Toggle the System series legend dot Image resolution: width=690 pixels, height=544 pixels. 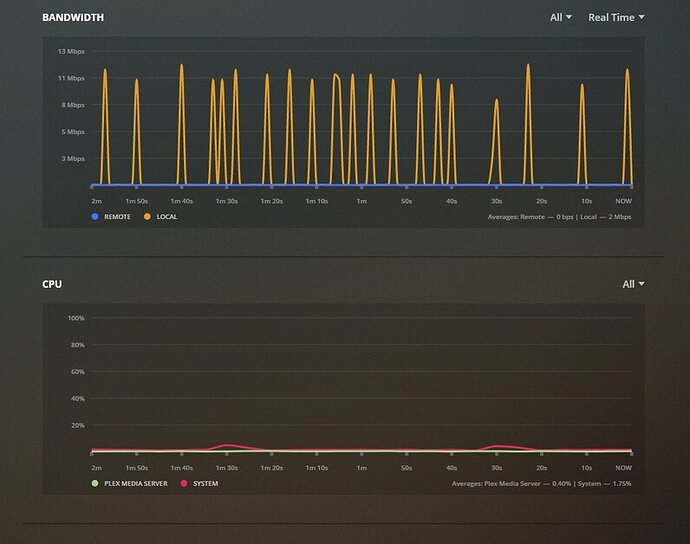click(184, 483)
